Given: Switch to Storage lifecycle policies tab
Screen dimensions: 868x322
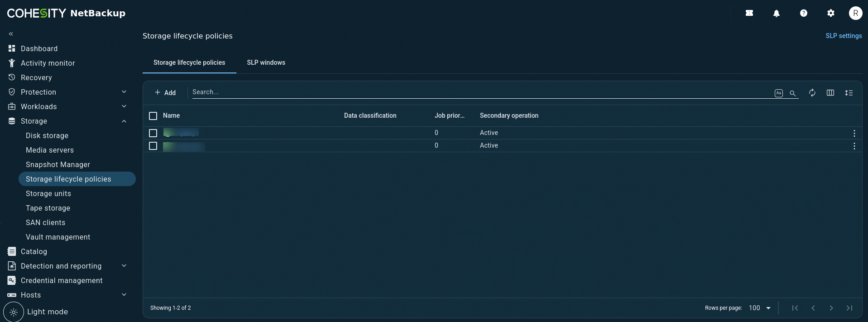Looking at the screenshot, I should (189, 62).
